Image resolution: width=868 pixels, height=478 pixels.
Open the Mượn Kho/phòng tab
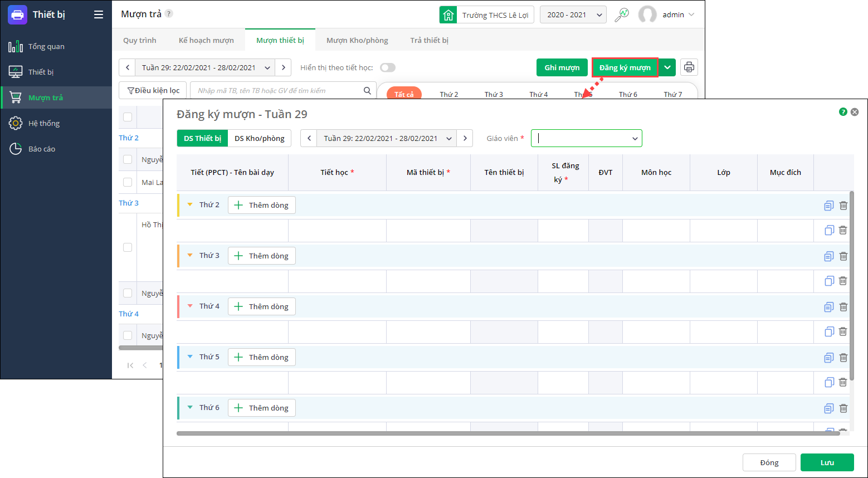[x=357, y=40]
